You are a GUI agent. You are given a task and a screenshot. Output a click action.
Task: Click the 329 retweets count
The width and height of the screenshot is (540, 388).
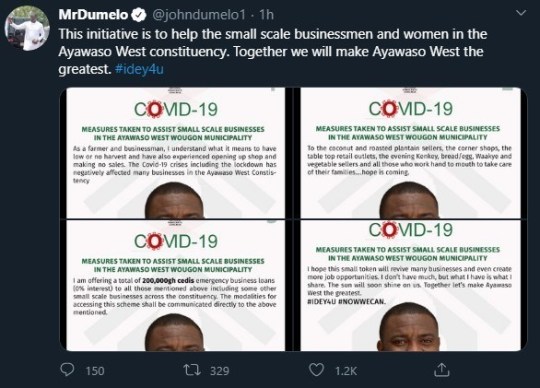click(x=220, y=371)
